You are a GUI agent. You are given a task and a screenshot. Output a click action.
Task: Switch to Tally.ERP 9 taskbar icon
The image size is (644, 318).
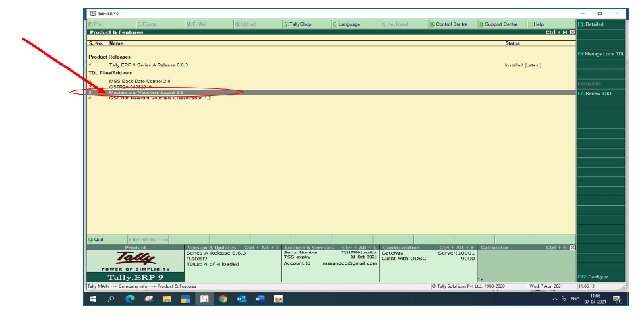click(204, 299)
